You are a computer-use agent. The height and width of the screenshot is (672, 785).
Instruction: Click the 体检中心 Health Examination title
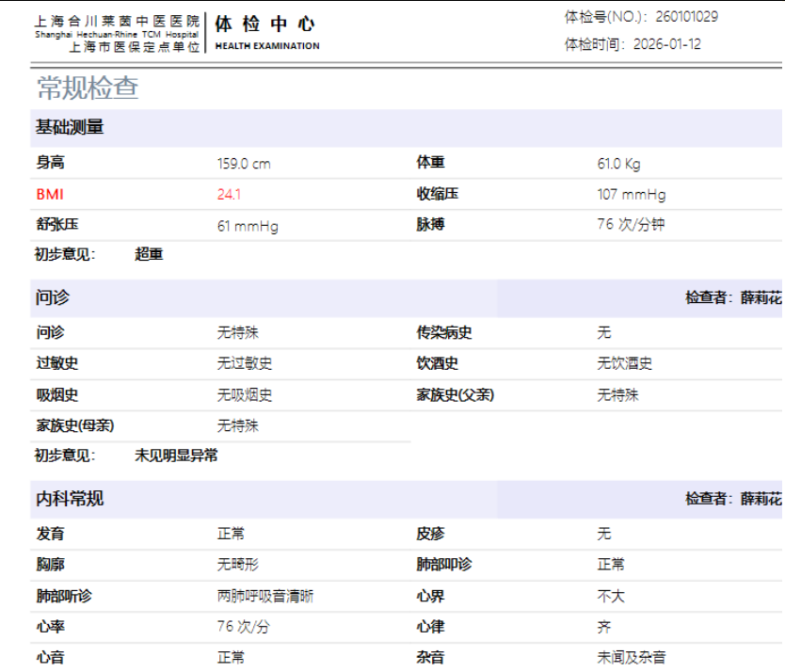click(x=266, y=25)
